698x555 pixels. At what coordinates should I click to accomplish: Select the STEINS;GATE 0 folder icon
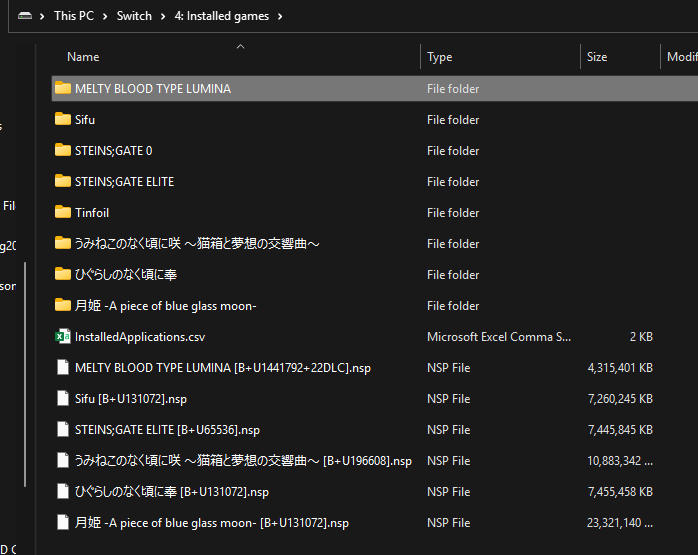click(63, 150)
